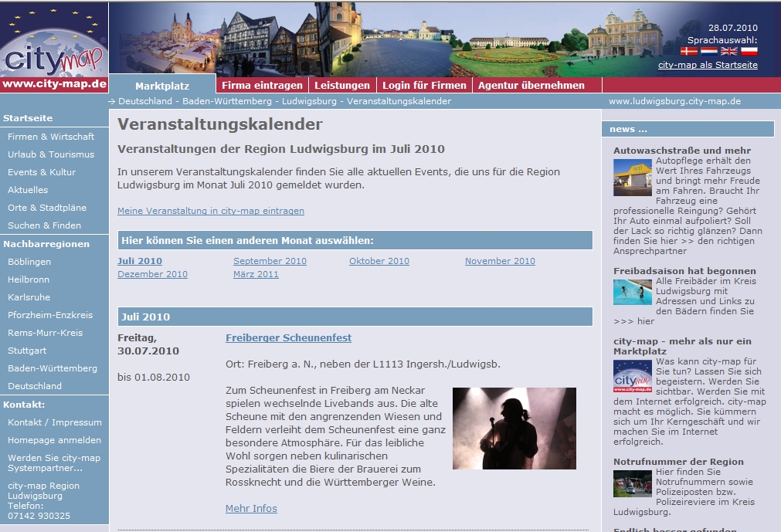The height and width of the screenshot is (532, 781).
Task: Open the Aktuelles sidebar item
Action: point(28,190)
